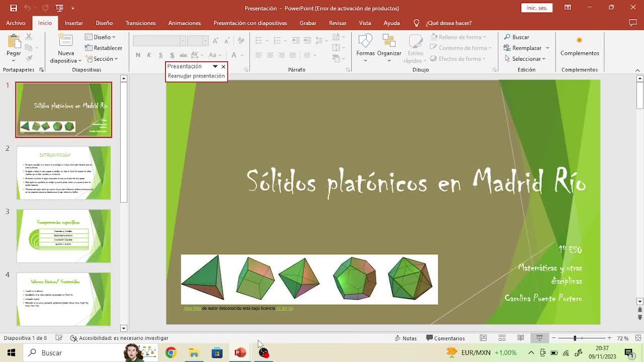The height and width of the screenshot is (362, 644).
Task: Switch to slide sorter view icon
Action: click(x=502, y=338)
